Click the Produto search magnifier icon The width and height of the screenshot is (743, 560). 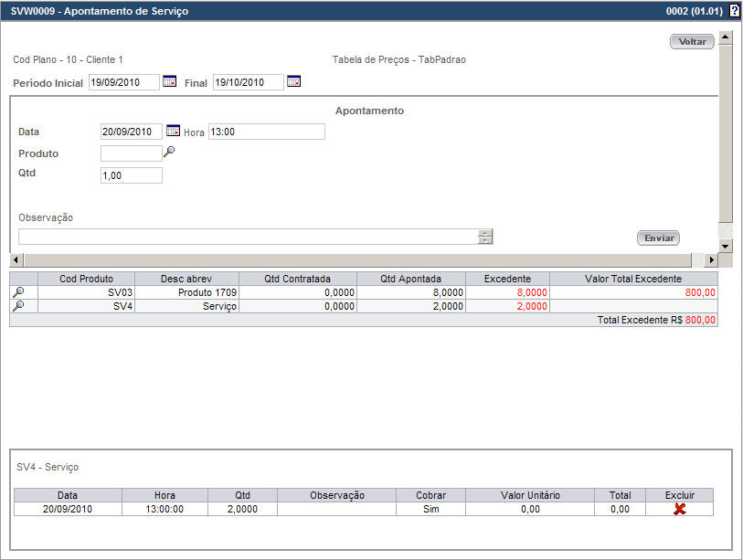coord(168,153)
